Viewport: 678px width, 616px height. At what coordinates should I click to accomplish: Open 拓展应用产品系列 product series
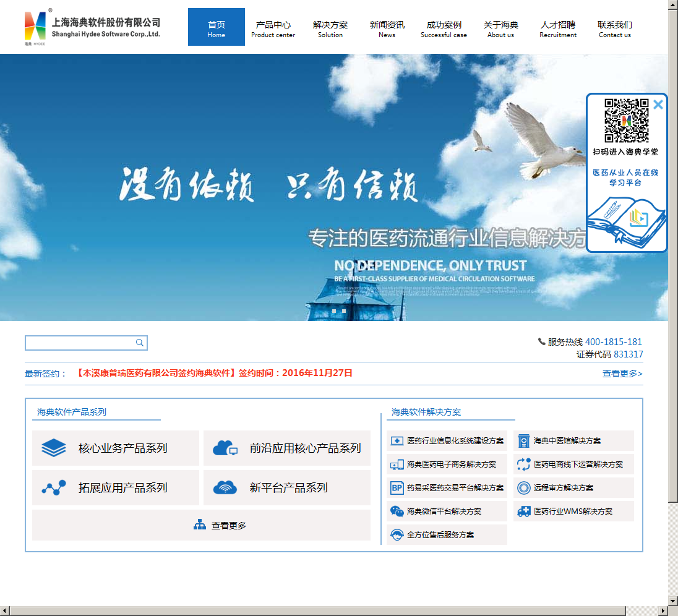click(116, 487)
